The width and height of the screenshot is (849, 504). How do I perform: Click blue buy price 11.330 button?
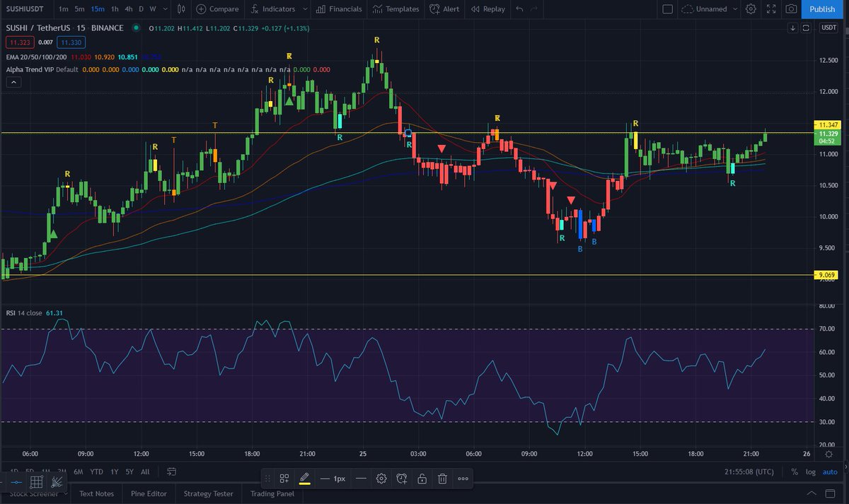tap(71, 42)
